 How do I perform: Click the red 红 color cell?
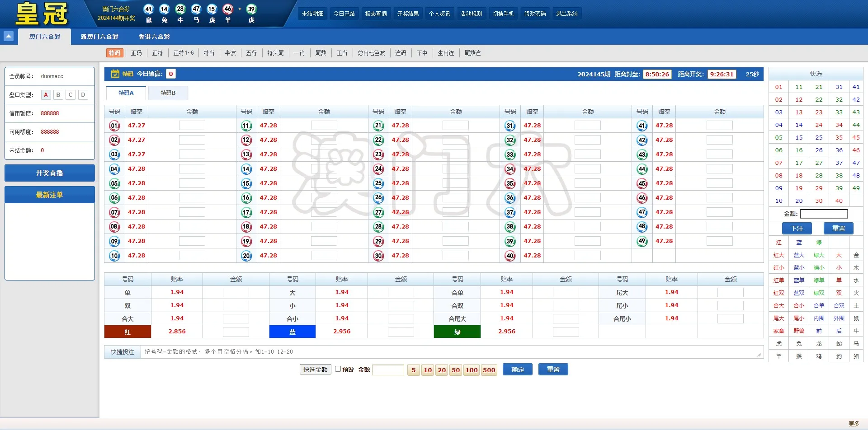[x=127, y=332]
